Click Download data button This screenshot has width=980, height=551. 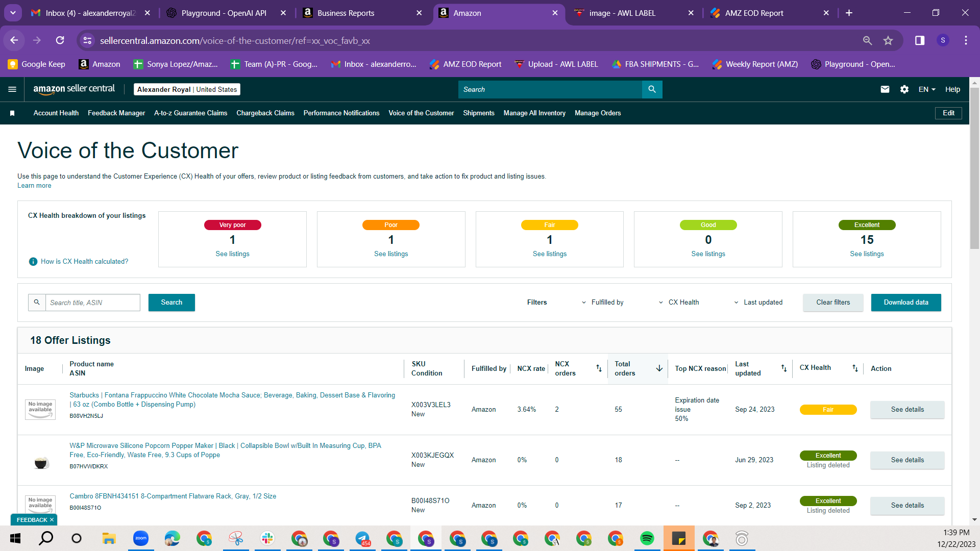coord(906,303)
